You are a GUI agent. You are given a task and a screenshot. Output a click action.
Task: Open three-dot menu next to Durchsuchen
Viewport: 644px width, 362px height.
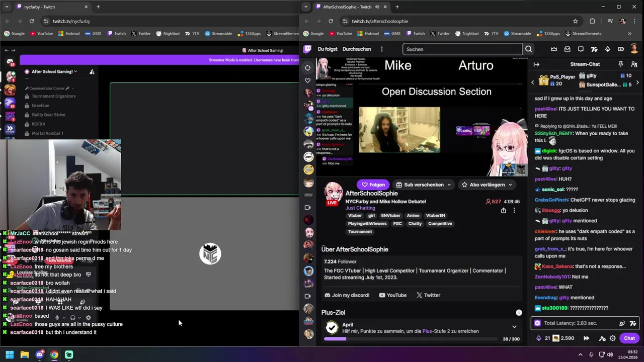coord(382,49)
